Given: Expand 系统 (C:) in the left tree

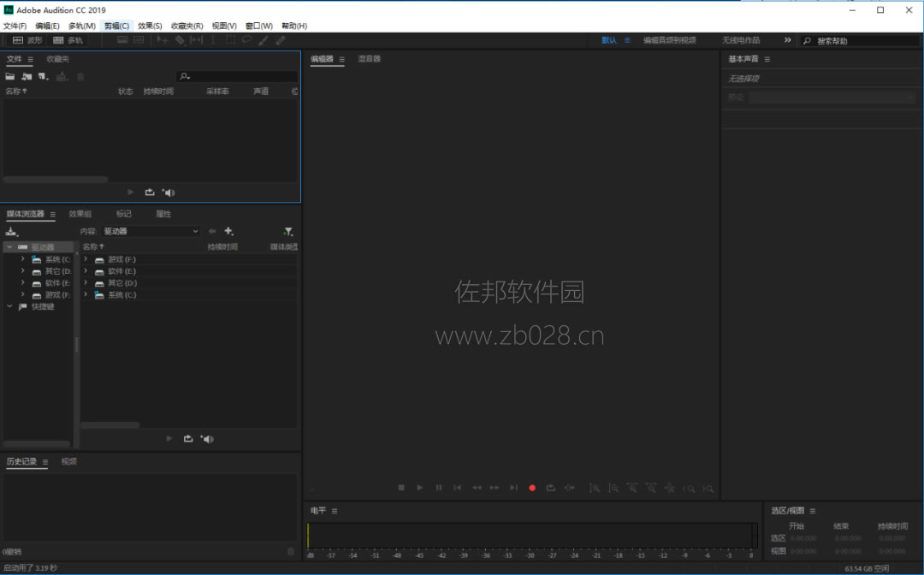Looking at the screenshot, I should point(22,259).
